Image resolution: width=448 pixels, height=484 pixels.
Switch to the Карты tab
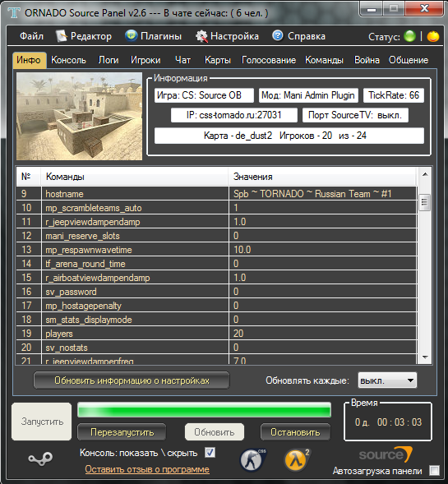pos(218,60)
